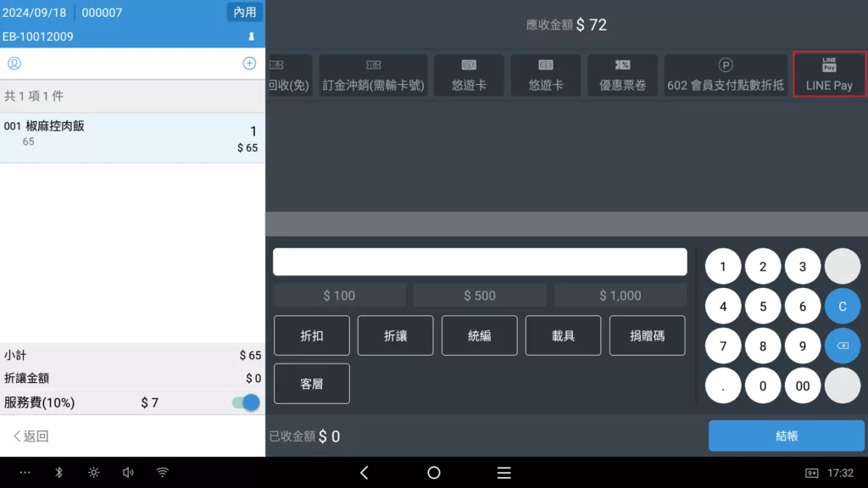Tap the 客層 customer segment button

[312, 384]
